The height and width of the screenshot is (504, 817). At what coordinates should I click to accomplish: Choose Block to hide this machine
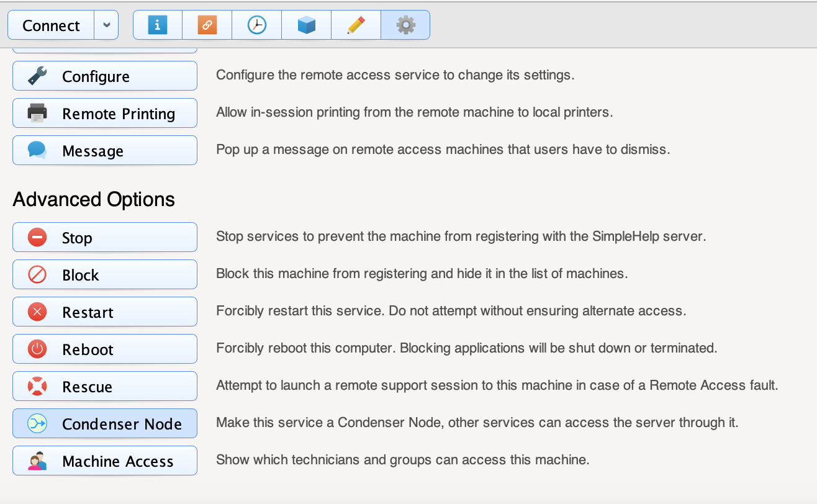pos(105,274)
